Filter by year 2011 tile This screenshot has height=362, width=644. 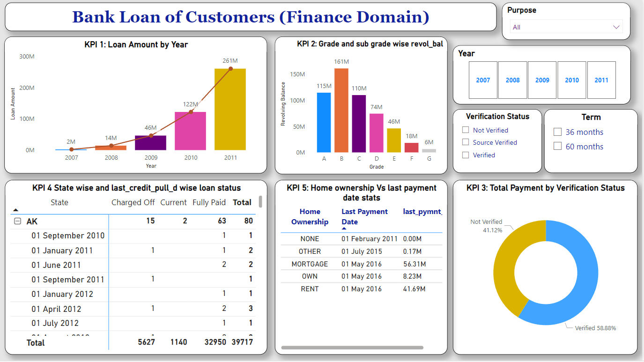601,80
